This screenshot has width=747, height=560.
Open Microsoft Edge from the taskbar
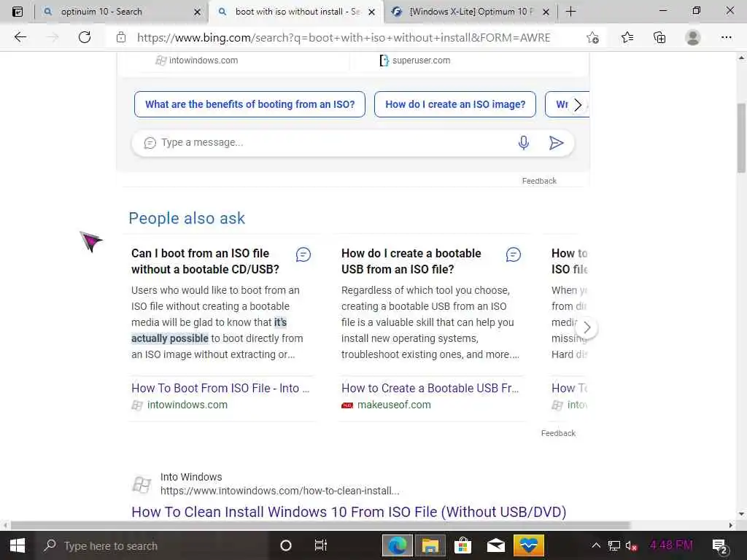click(398, 545)
